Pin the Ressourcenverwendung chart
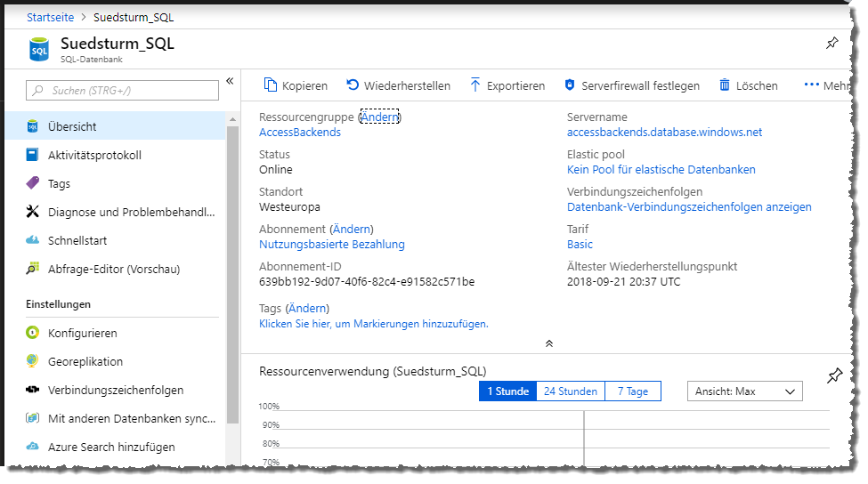868x484 pixels. click(x=834, y=375)
